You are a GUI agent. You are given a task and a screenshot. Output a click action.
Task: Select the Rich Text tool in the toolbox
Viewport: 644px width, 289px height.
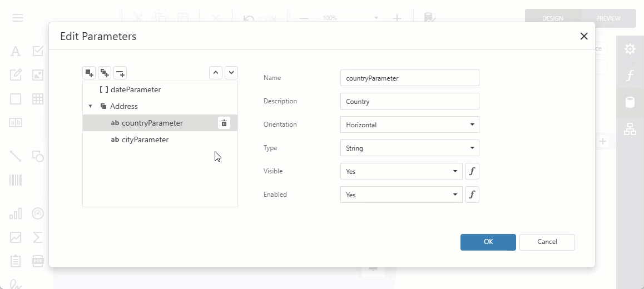tap(16, 75)
